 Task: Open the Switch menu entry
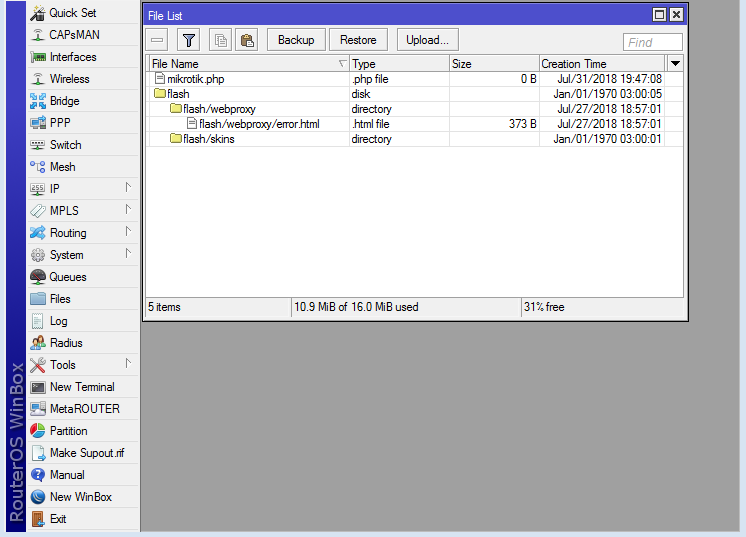(83, 145)
